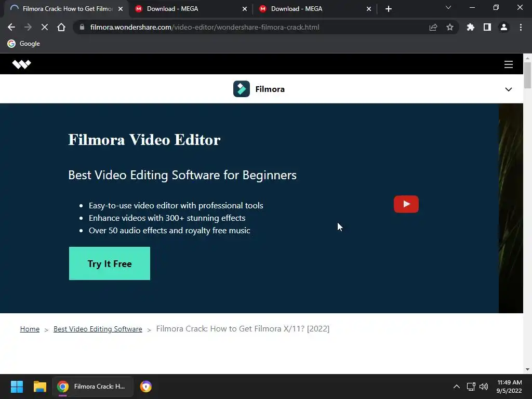
Task: Click the address bar URL
Action: point(205,27)
